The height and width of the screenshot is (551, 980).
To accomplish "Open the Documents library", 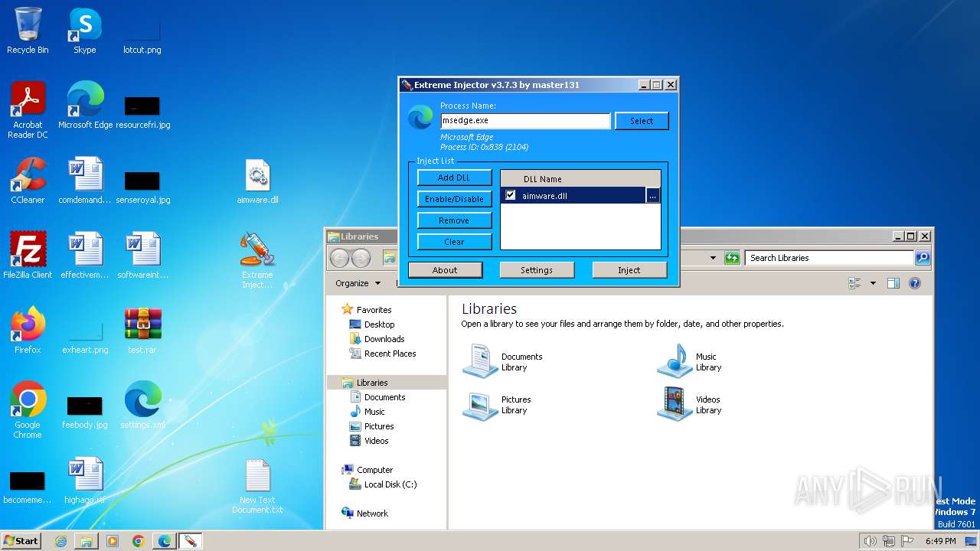I will tap(502, 361).
